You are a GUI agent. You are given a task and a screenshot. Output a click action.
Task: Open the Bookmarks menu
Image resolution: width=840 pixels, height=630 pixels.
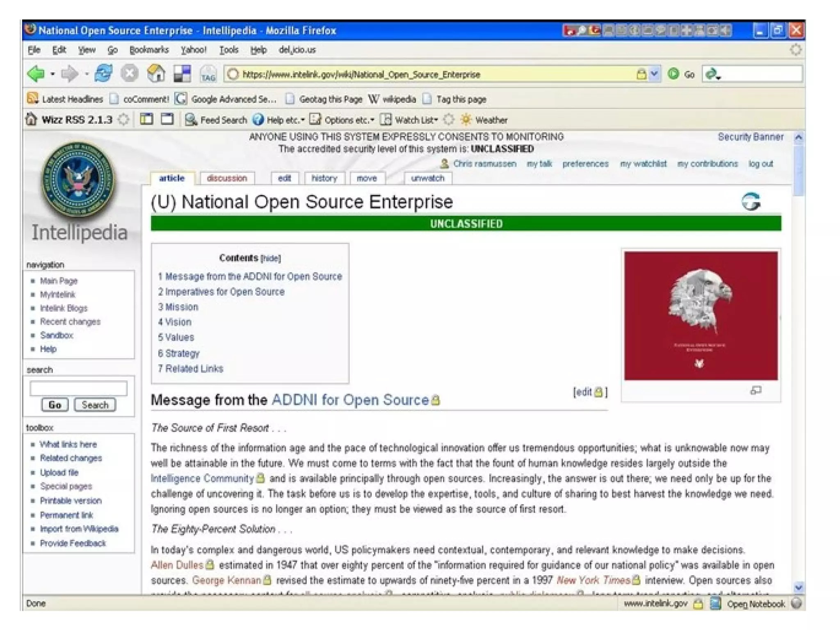(x=149, y=50)
